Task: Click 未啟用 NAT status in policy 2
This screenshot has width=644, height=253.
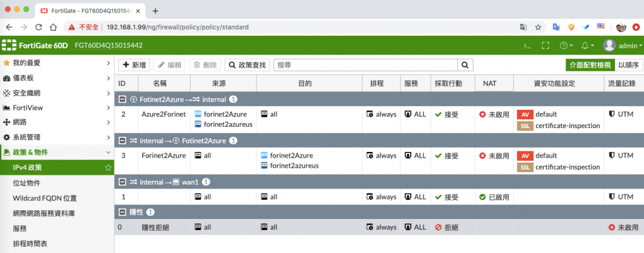Action: [494, 114]
